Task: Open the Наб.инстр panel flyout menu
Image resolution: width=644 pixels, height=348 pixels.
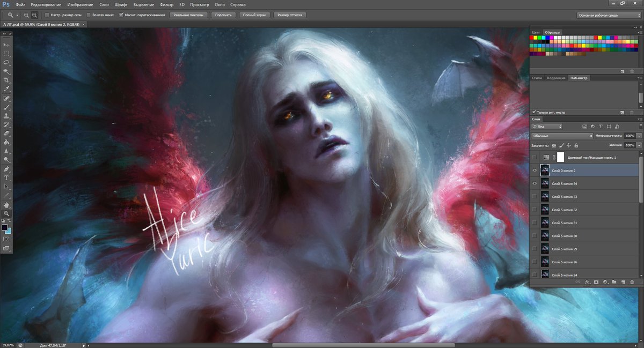Action: click(x=640, y=78)
